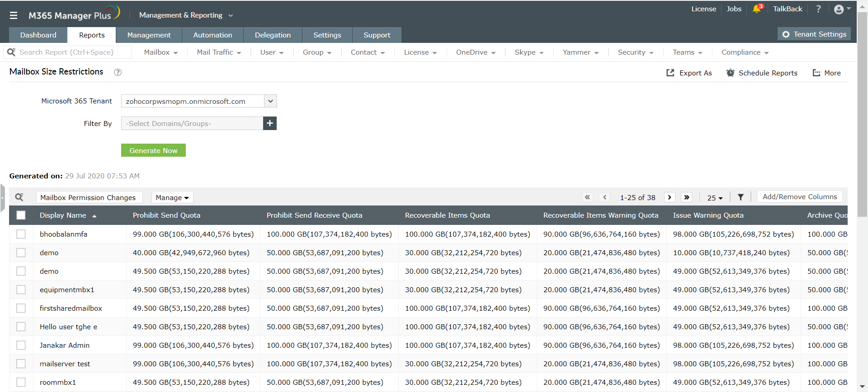The image size is (868, 392).
Task: Expand the Microsoft 365 Tenant dropdown
Action: click(x=270, y=101)
